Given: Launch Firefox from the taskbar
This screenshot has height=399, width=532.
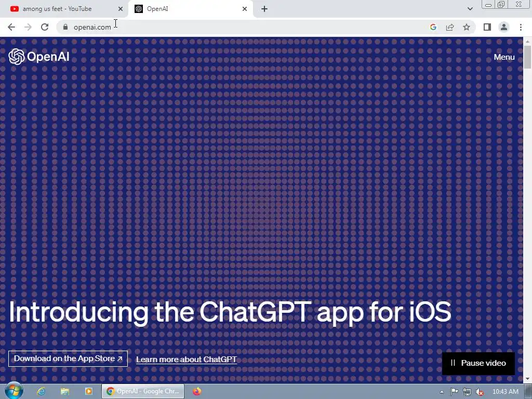Looking at the screenshot, I should tap(197, 391).
